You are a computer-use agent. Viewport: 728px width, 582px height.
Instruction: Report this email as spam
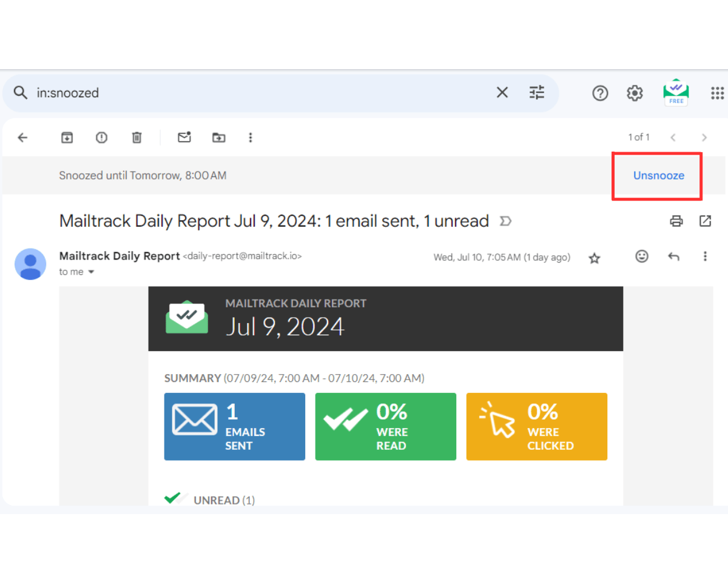click(101, 138)
